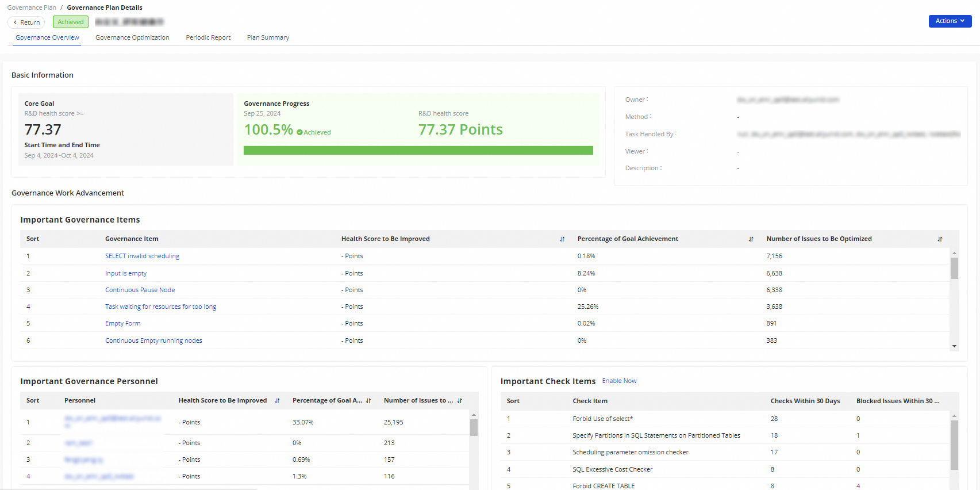The height and width of the screenshot is (490, 980).
Task: Click 'Forbid Use of select*' check item
Action: (x=602, y=419)
